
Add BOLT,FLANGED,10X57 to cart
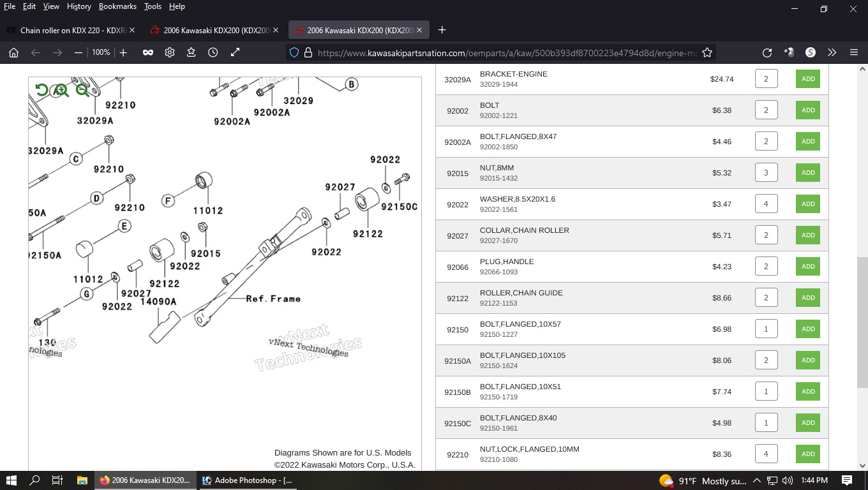tap(808, 329)
